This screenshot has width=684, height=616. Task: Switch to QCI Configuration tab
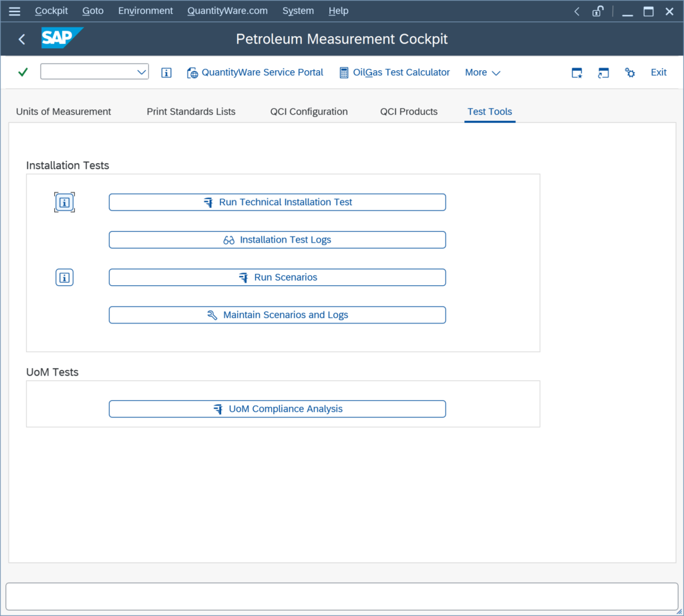point(309,112)
